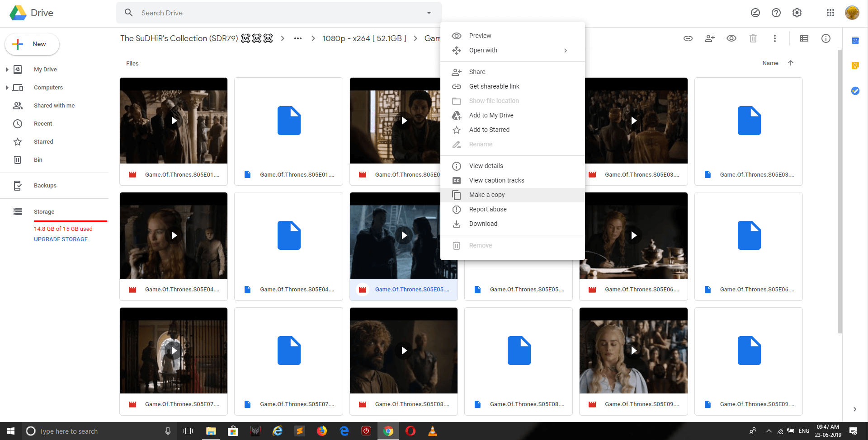This screenshot has width=868, height=440.
Task: Click the vertical page scrollbar
Action: pyautogui.click(x=840, y=192)
